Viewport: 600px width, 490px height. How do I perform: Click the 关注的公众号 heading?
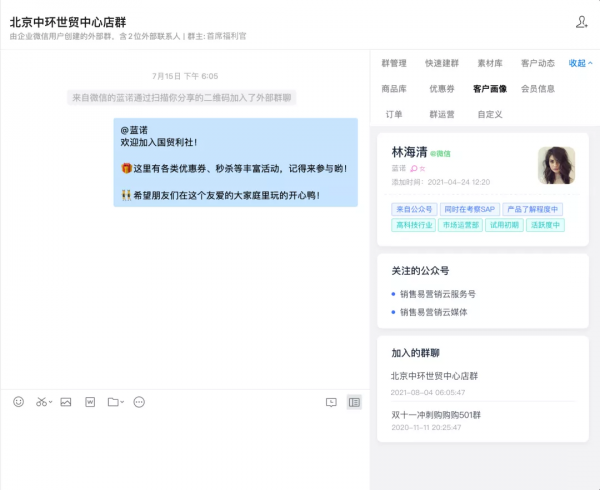[x=420, y=271]
